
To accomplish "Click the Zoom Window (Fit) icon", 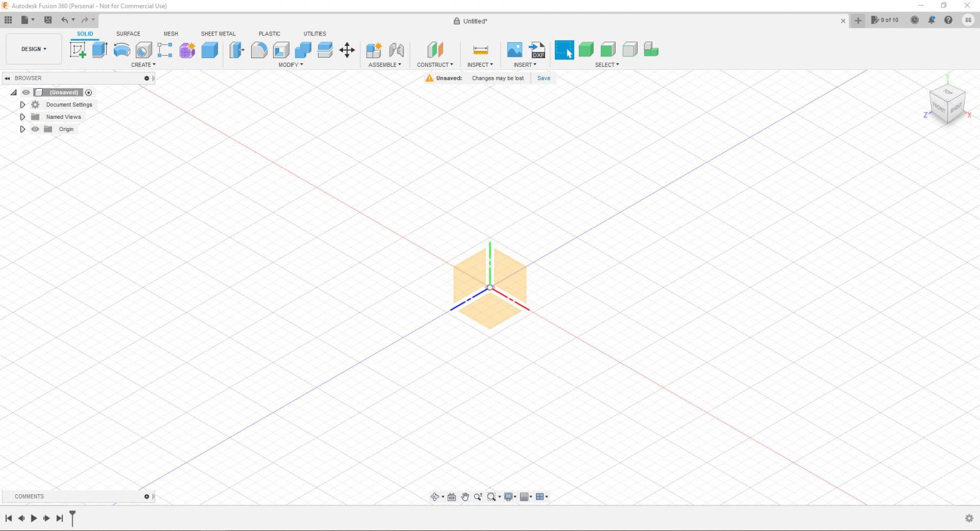I will [x=491, y=497].
